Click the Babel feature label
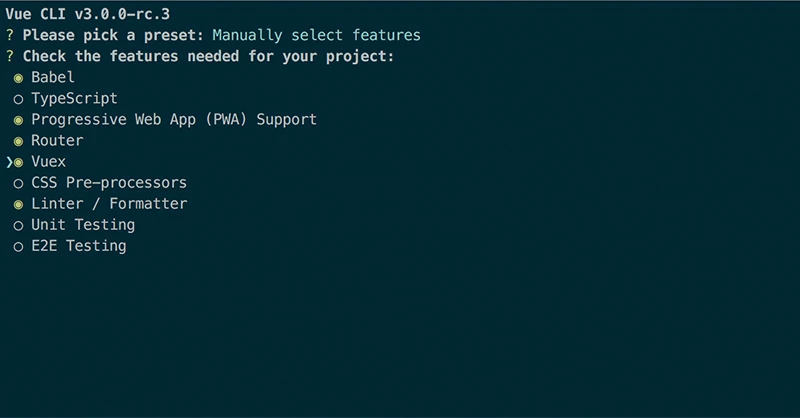Screen dimensions: 800x418 pos(53,77)
